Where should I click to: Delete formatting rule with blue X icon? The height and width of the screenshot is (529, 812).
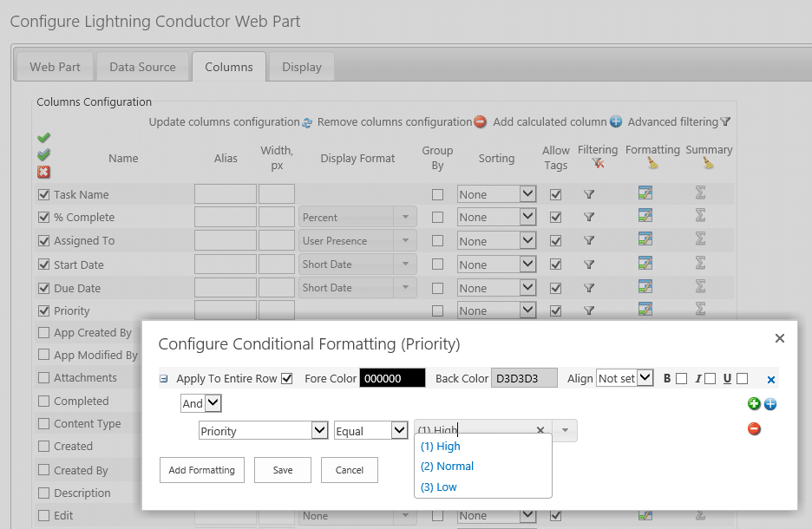tap(771, 380)
